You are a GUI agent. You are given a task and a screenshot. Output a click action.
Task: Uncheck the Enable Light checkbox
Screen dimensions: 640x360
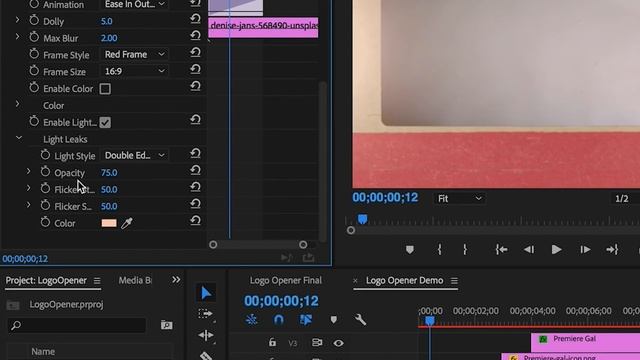pyautogui.click(x=105, y=122)
